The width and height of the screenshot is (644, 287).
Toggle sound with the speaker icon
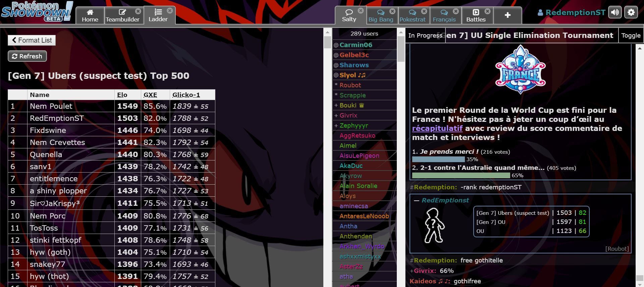tap(615, 12)
